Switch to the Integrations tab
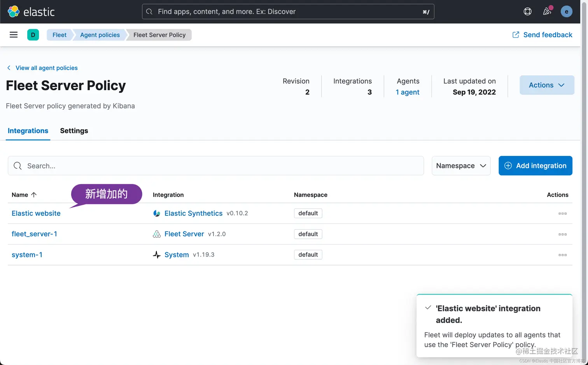 pos(28,131)
